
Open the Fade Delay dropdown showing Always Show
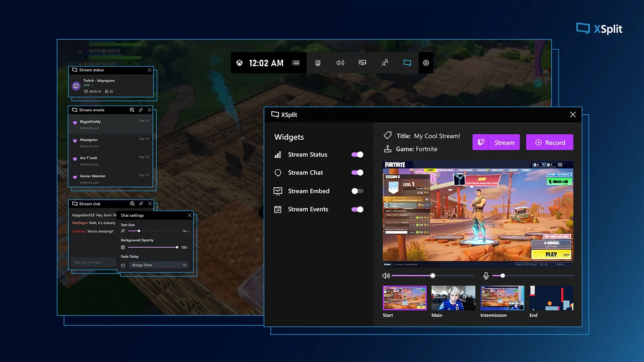pos(158,265)
